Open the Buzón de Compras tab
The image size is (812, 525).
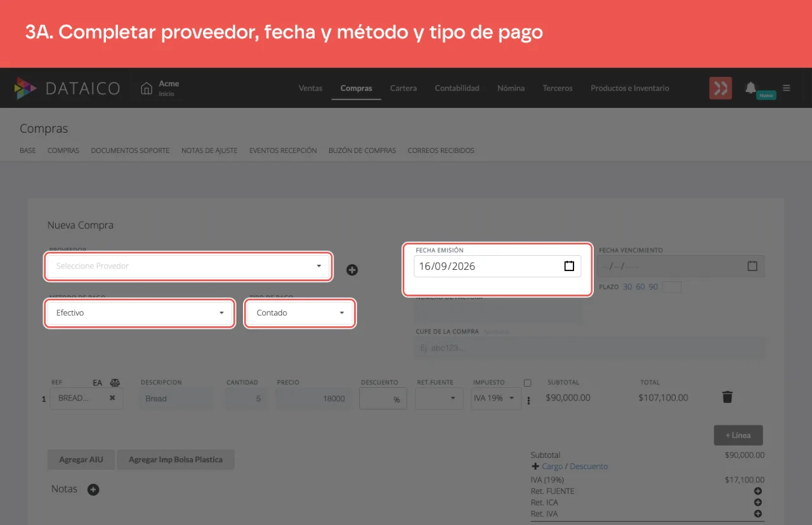362,150
